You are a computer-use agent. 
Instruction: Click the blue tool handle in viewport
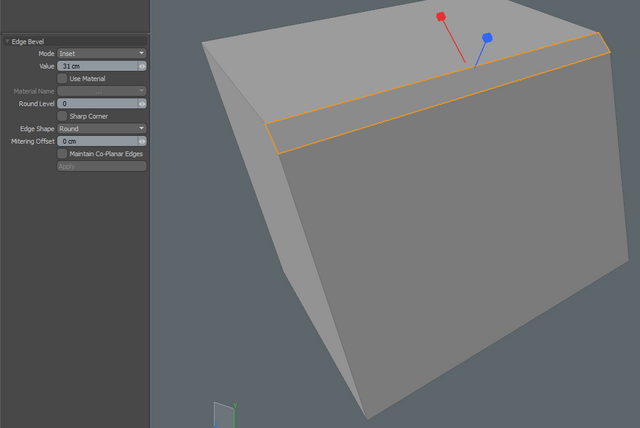point(487,38)
